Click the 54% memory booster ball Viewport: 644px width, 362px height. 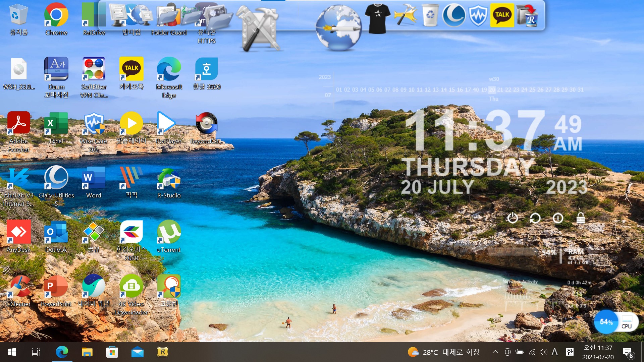pyautogui.click(x=606, y=322)
